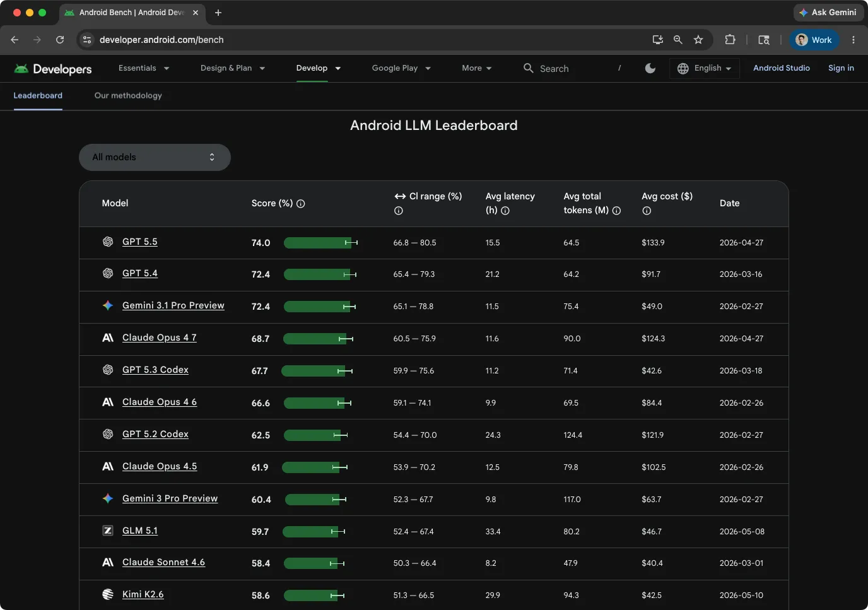Click the OpenAI icon beside GPT 5.2 Codex
The width and height of the screenshot is (868, 610).
pos(108,434)
